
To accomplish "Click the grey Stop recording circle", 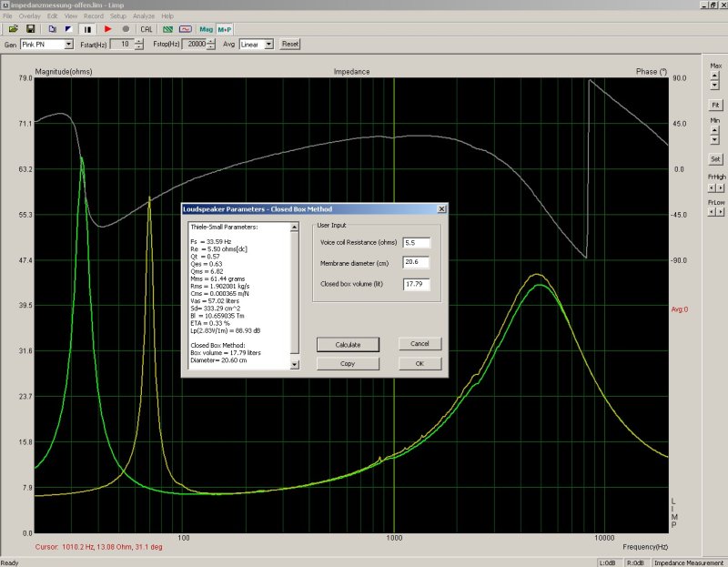I will coord(126,29).
